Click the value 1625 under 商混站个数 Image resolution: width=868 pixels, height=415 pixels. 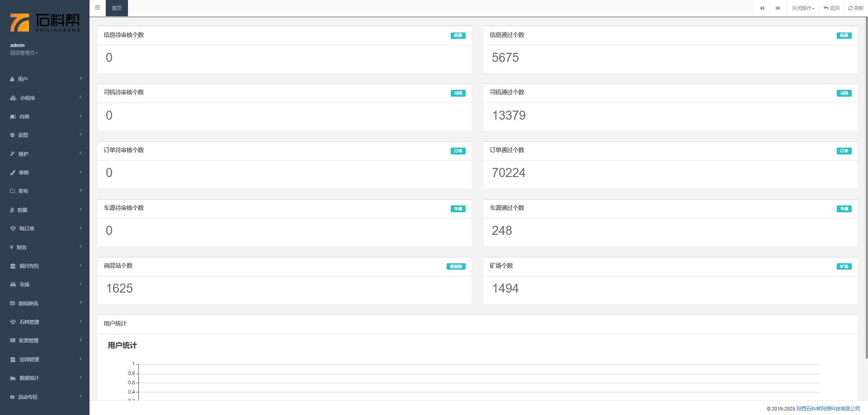point(119,288)
